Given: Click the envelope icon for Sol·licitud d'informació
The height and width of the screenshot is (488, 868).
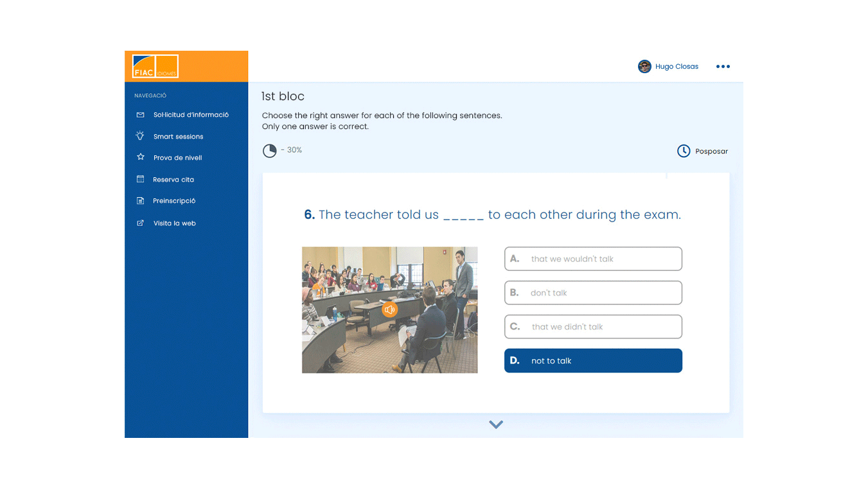Looking at the screenshot, I should click(x=140, y=115).
